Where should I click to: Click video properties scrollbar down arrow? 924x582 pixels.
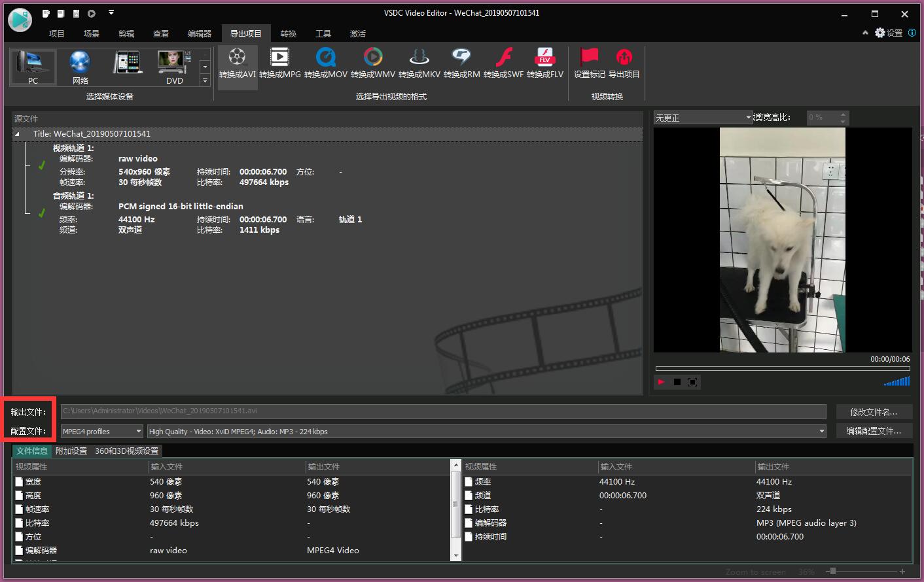456,556
